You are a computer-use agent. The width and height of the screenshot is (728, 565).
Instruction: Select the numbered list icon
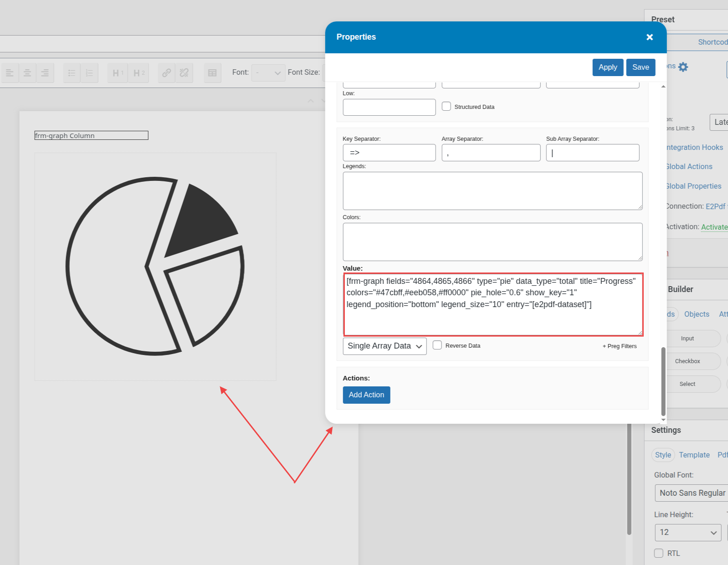[89, 73]
